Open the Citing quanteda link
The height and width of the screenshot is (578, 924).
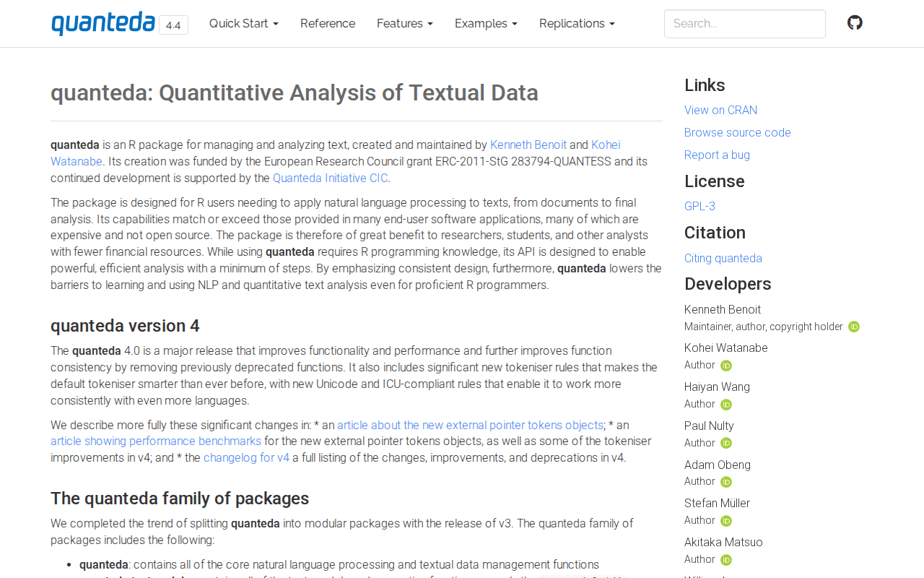(723, 258)
